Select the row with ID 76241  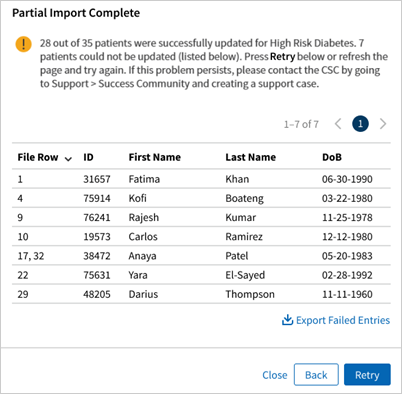pos(201,217)
